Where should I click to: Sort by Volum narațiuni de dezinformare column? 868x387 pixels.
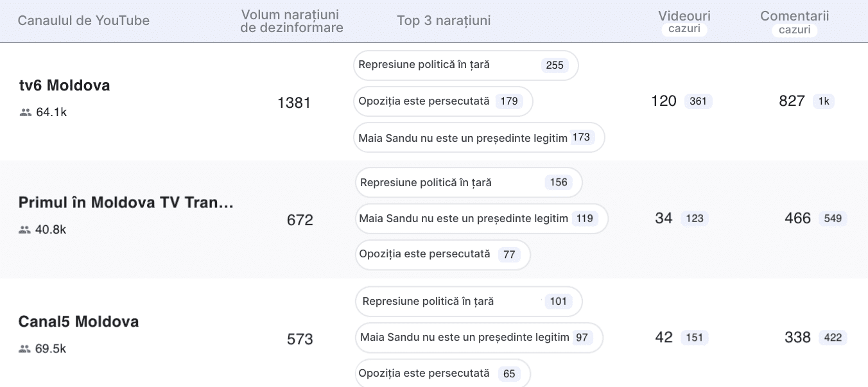(x=291, y=21)
